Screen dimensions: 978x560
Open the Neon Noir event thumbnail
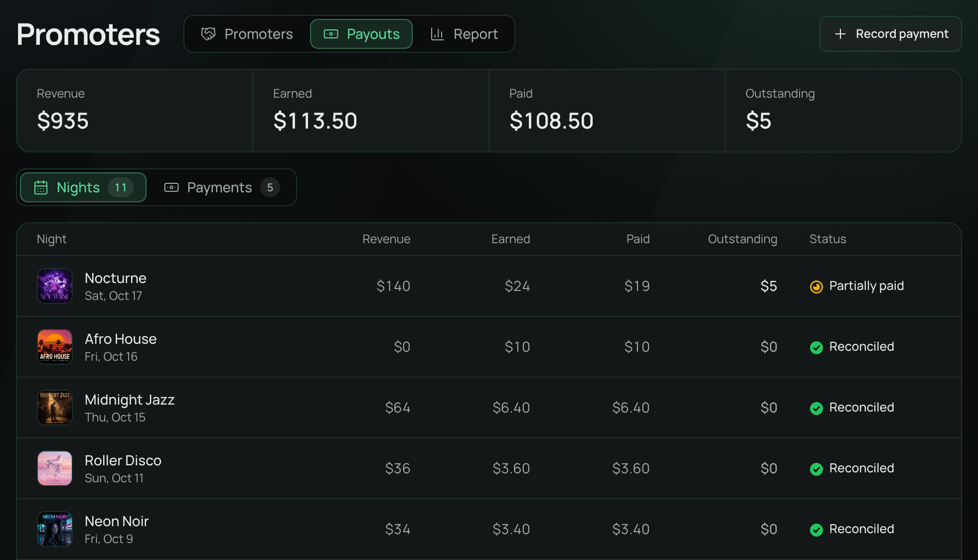[55, 529]
